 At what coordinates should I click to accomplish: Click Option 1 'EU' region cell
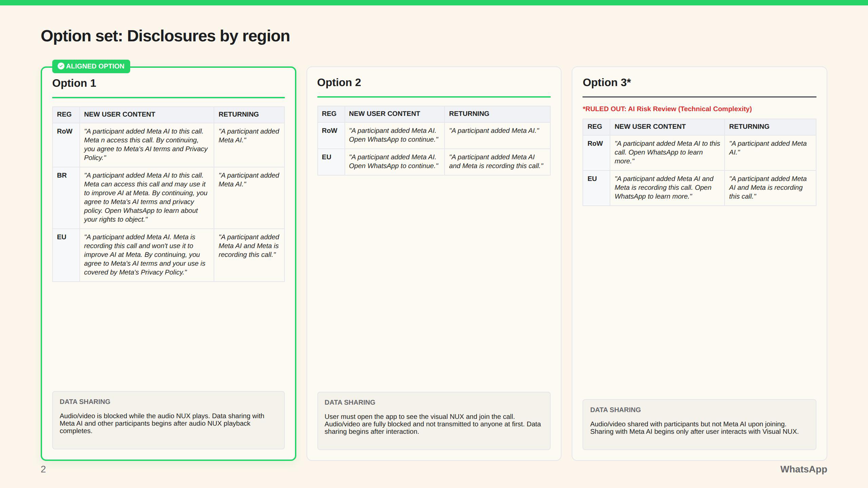pyautogui.click(x=66, y=255)
